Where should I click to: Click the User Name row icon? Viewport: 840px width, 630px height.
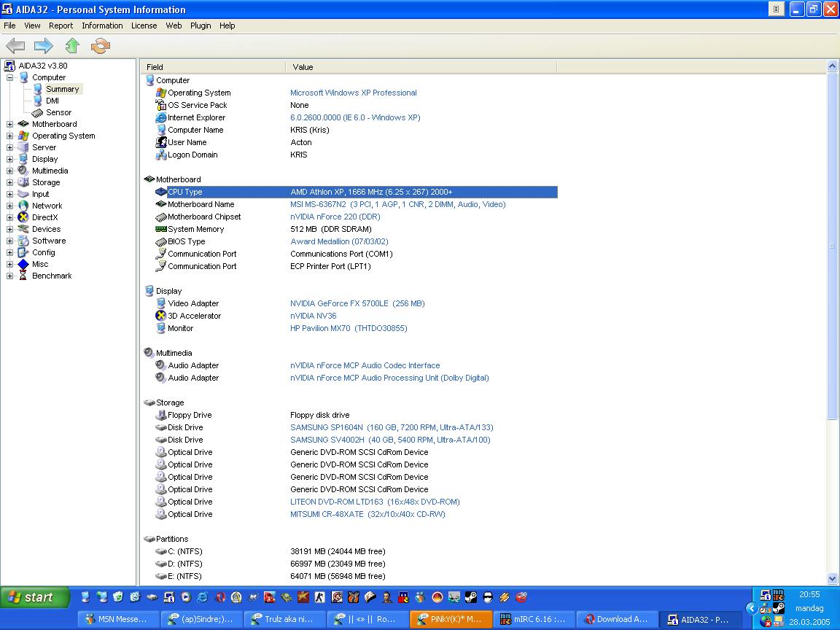(x=160, y=142)
